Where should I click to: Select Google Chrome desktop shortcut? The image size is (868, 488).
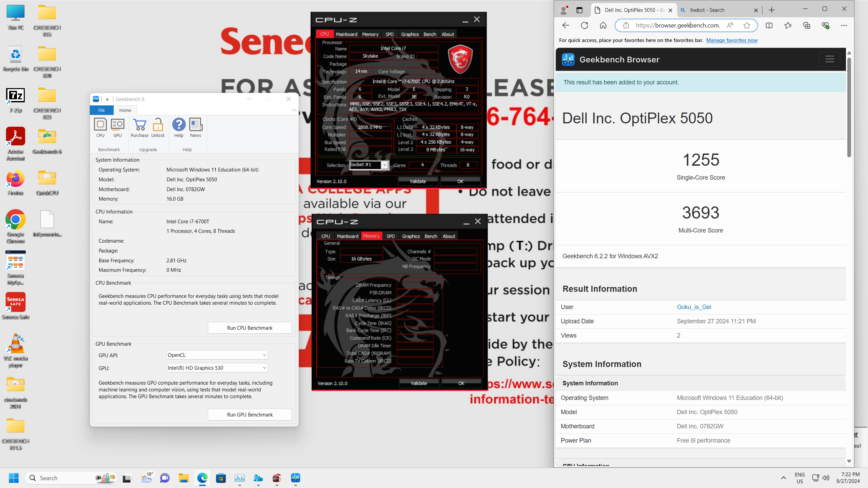pos(16,227)
